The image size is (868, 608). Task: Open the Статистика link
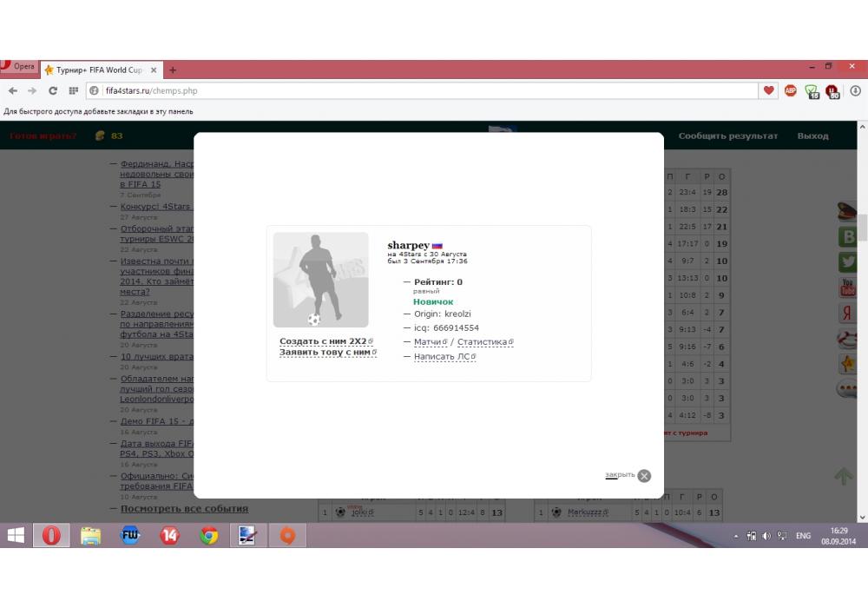[485, 342]
